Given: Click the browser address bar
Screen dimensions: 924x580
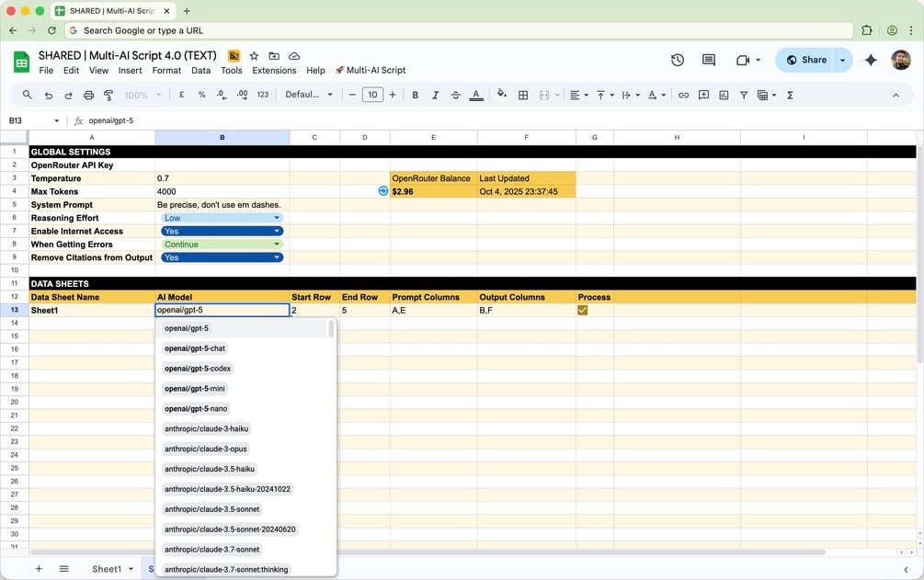Looking at the screenshot, I should pos(459,30).
